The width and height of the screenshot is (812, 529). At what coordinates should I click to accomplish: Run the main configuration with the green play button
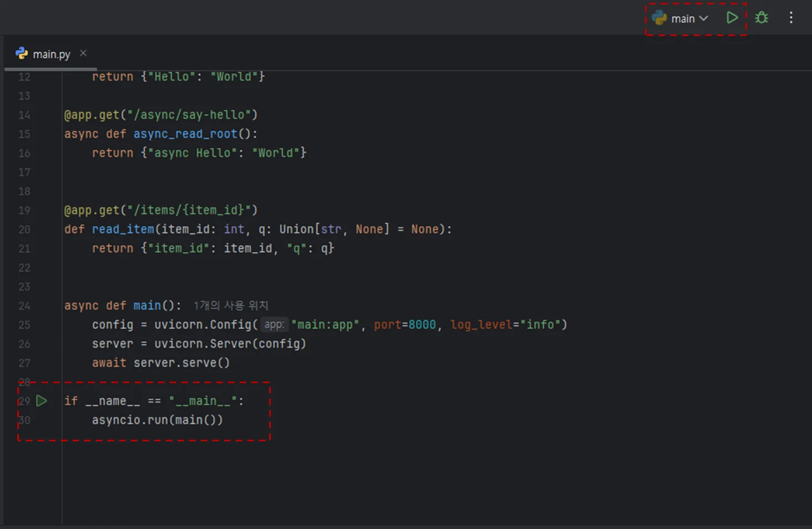[x=732, y=18]
